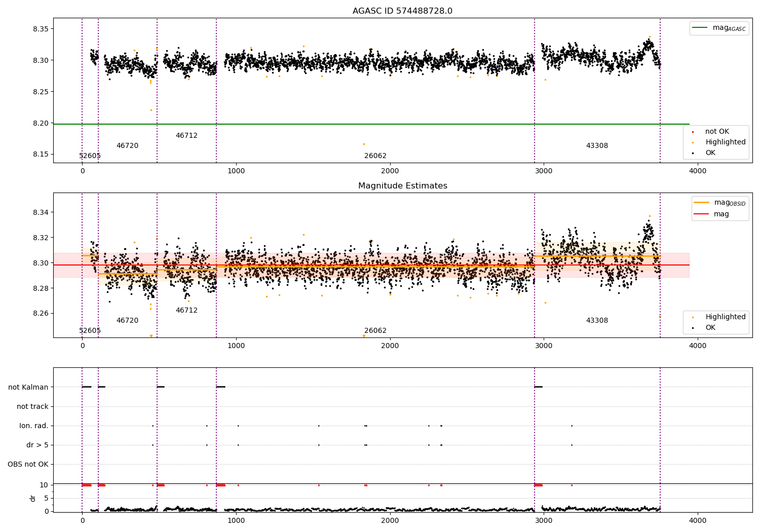Click the 8.28 y-axis tick in middle plot

(x=41, y=288)
